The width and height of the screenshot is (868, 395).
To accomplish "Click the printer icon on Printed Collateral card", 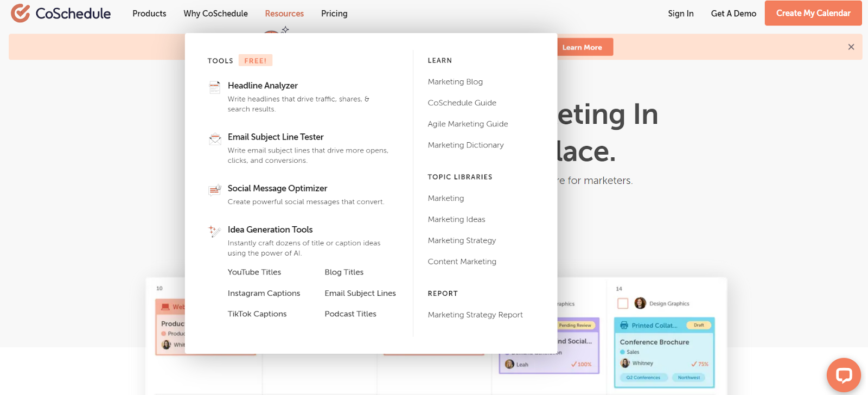I will click(x=624, y=325).
